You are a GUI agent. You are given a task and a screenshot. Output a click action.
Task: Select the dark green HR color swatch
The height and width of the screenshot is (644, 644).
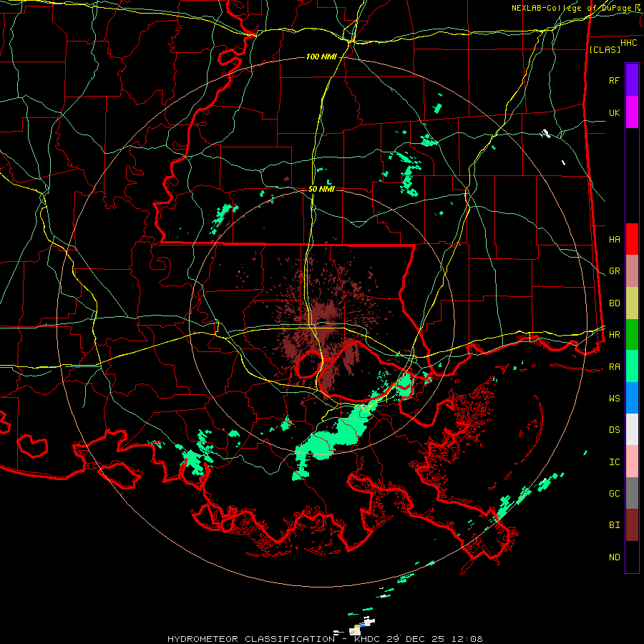(x=632, y=335)
